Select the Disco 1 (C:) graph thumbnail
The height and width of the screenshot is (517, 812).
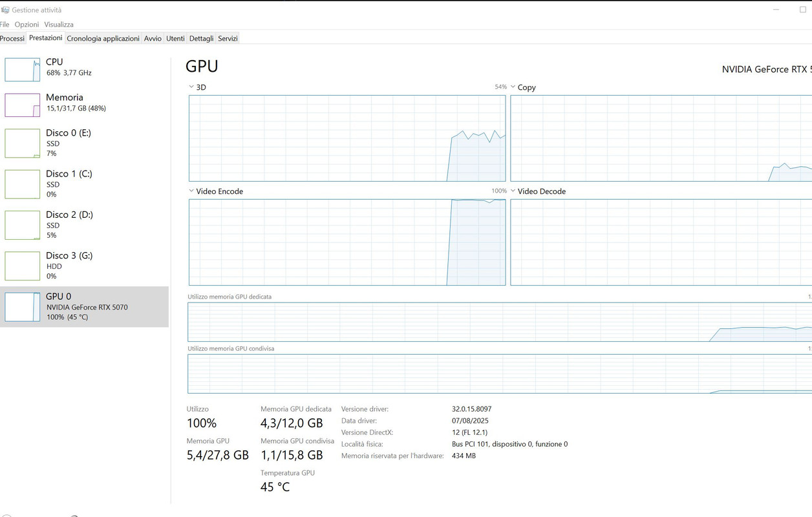23,184
